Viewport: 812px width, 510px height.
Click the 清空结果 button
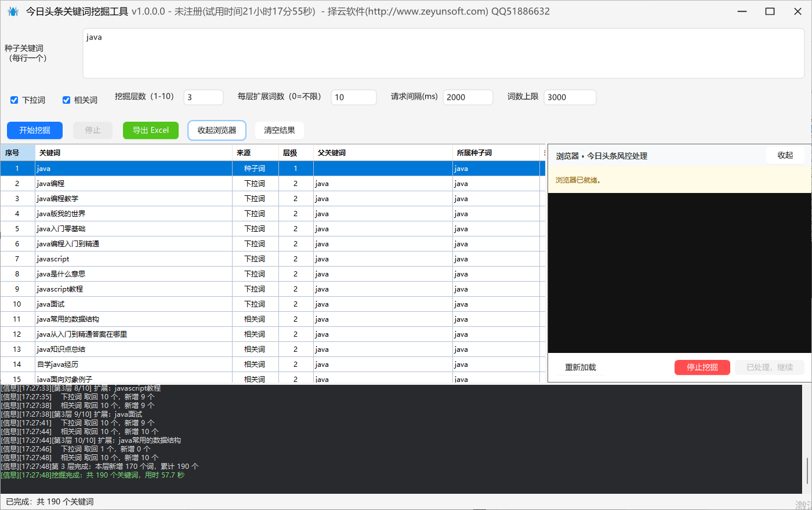coord(280,130)
